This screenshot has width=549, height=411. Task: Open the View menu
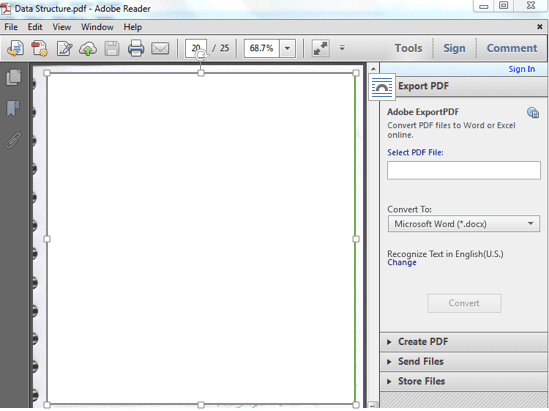click(62, 27)
